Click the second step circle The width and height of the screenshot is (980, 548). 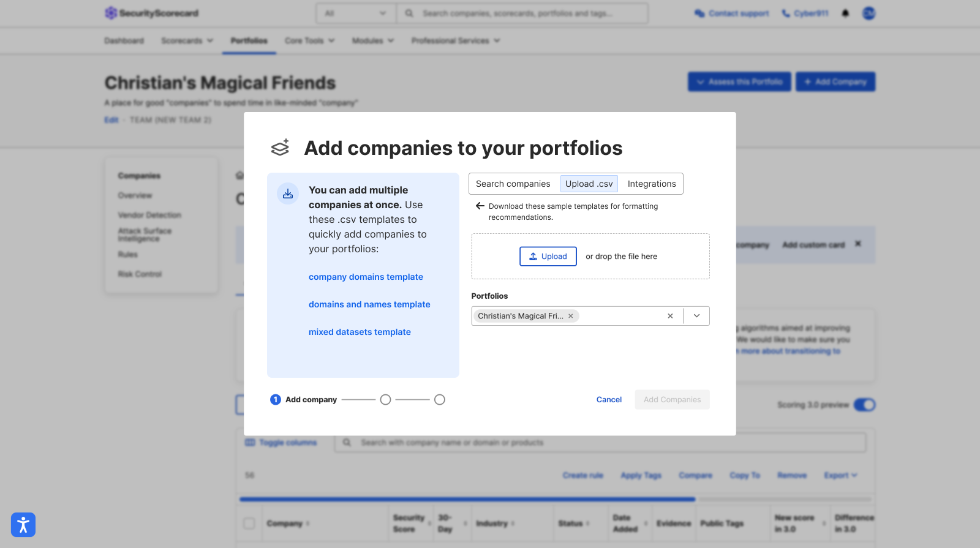tap(385, 400)
